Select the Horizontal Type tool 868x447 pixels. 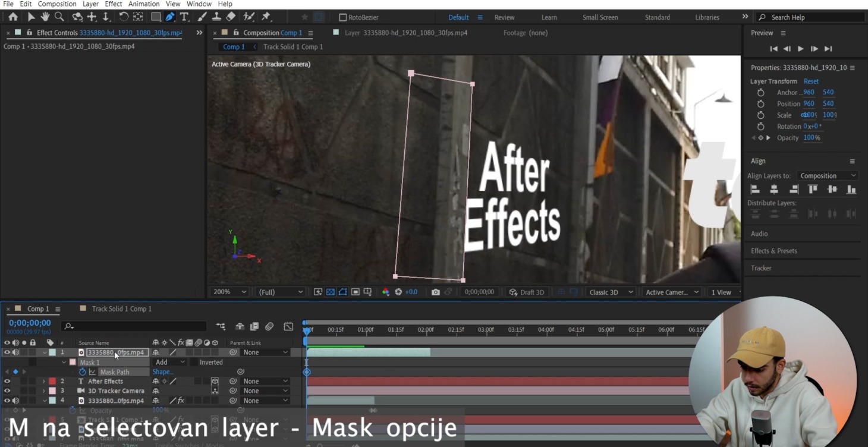coord(184,17)
